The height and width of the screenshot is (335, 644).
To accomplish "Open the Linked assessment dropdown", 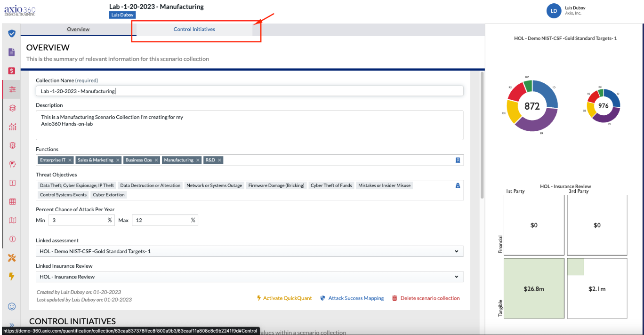I will click(250, 251).
